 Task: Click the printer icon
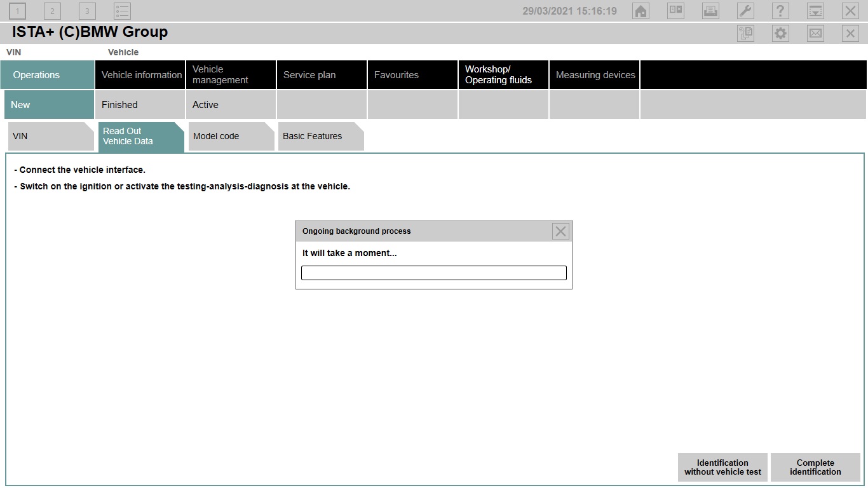point(710,11)
